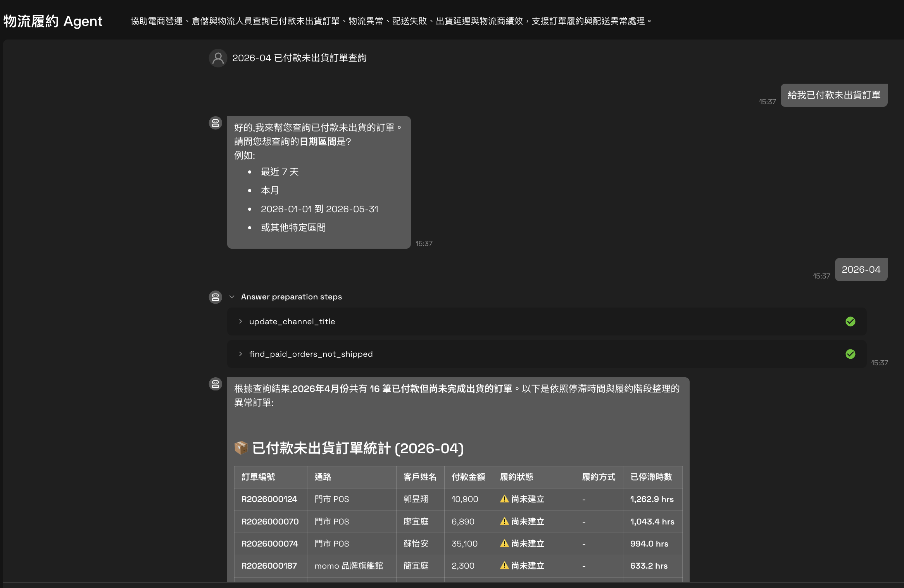This screenshot has height=588, width=904.
Task: Click the stalled hours value 1,043.4 hrs
Action: tap(652, 521)
